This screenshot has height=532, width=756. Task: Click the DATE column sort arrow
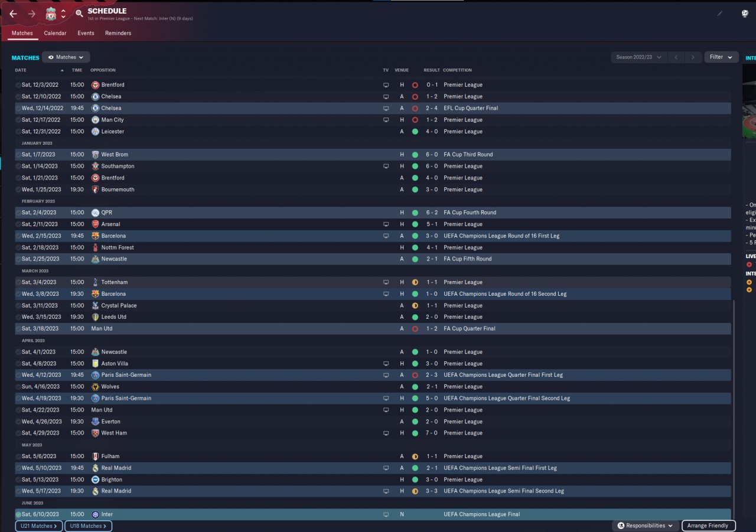62,70
